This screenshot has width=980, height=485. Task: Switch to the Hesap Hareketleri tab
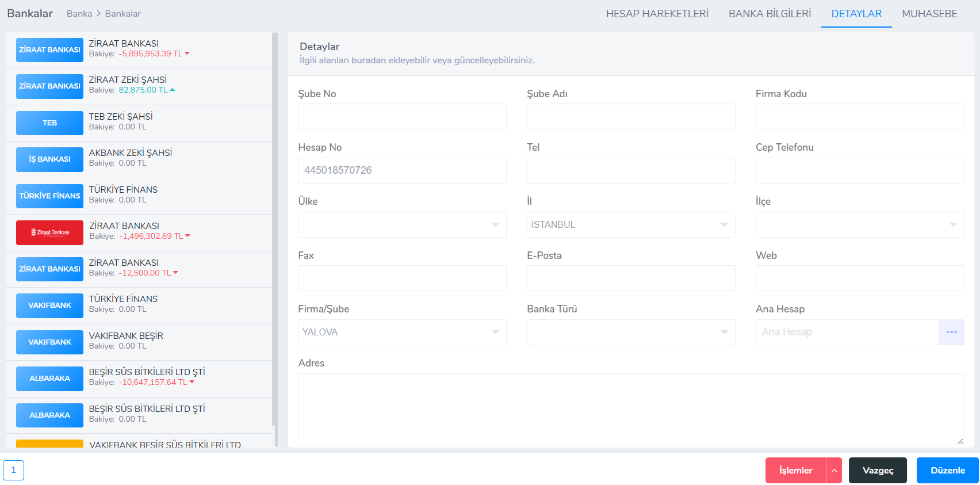657,14
